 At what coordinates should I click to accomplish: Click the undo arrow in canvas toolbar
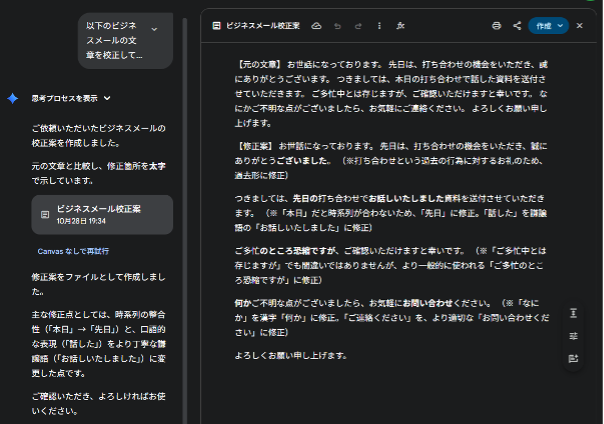click(337, 25)
